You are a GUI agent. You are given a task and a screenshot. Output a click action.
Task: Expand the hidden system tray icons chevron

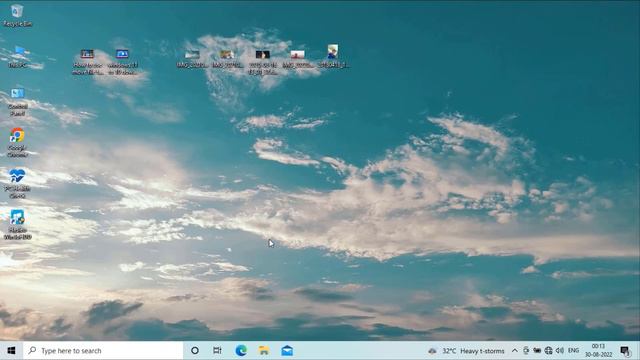(x=515, y=351)
